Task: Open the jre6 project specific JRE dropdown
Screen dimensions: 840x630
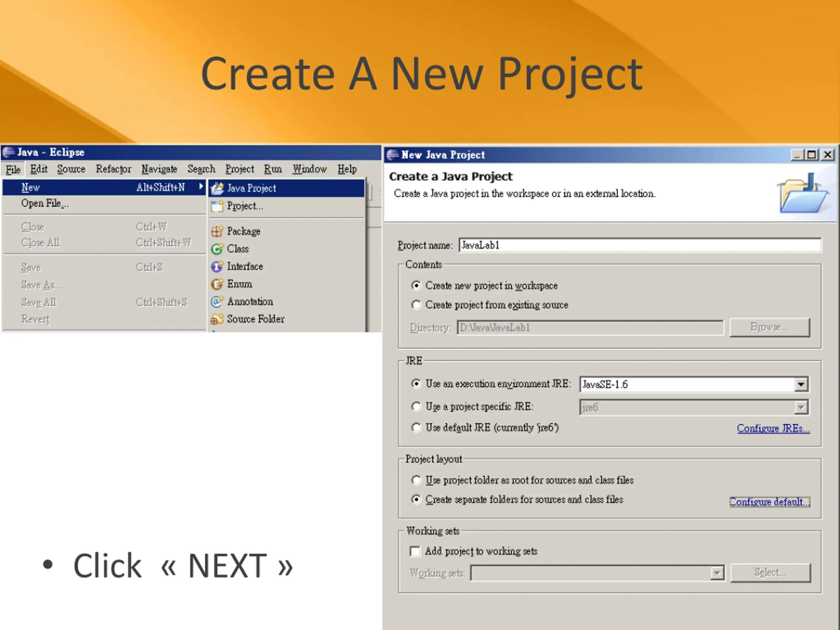Action: click(x=801, y=408)
